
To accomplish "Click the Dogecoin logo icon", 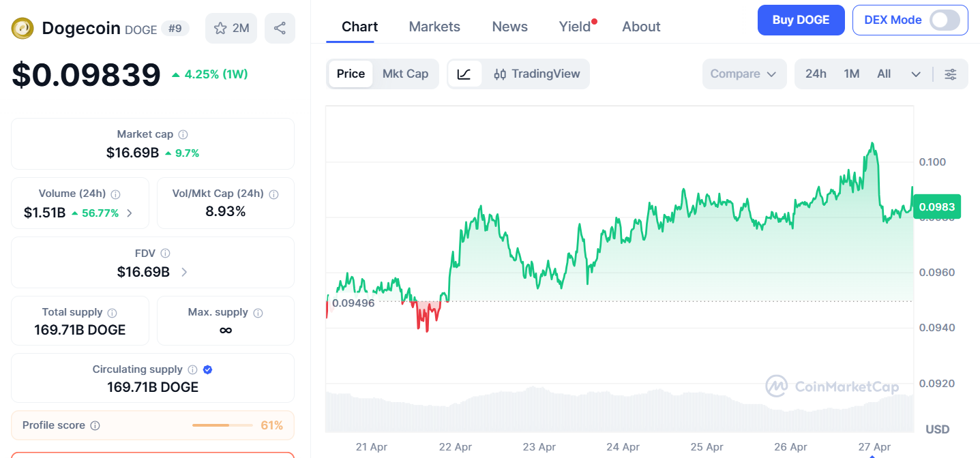I will 23,28.
